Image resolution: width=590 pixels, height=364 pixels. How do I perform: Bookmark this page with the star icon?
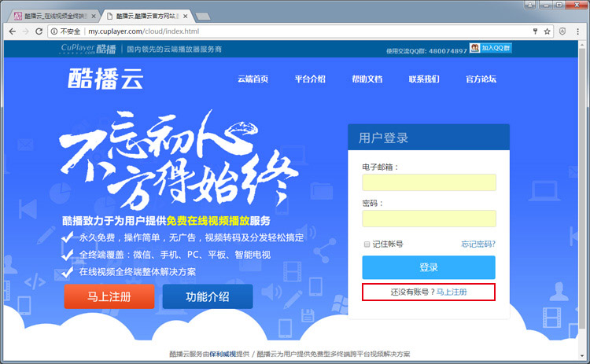(x=548, y=31)
